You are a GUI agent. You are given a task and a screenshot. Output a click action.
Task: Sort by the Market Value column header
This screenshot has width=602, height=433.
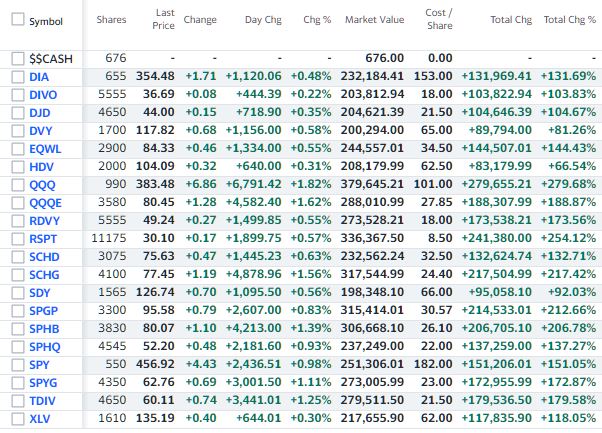click(374, 20)
